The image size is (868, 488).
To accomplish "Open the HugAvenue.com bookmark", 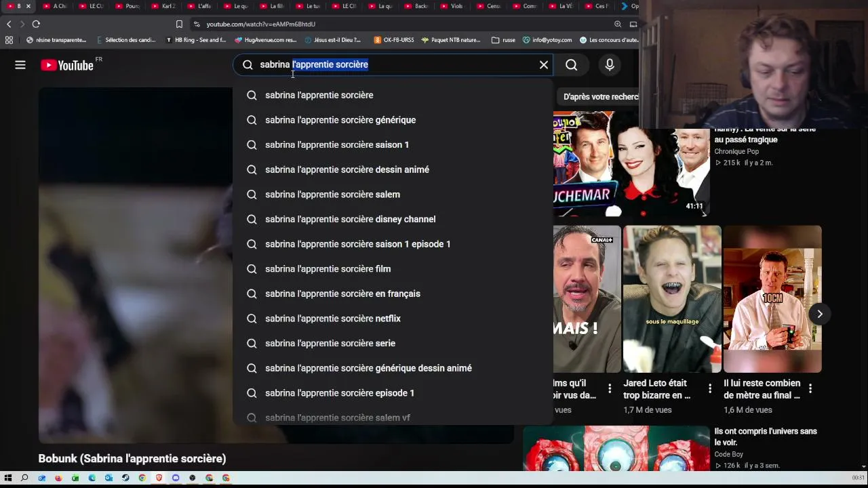I will coord(266,40).
